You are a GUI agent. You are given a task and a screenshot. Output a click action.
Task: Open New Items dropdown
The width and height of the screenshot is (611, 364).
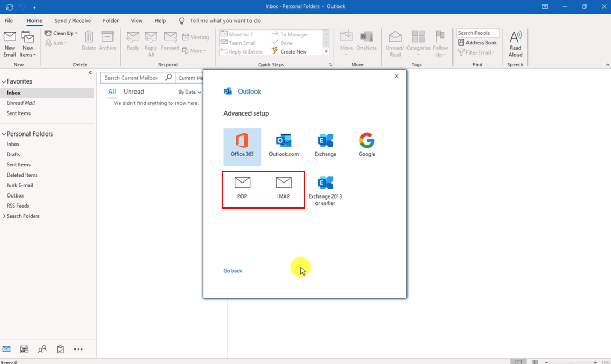[28, 44]
